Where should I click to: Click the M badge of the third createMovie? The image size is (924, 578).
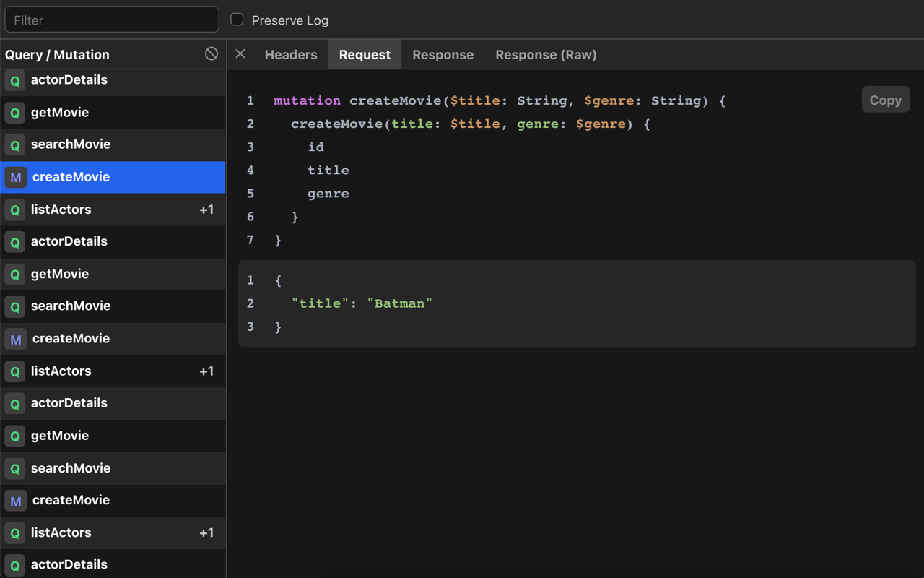(x=15, y=500)
